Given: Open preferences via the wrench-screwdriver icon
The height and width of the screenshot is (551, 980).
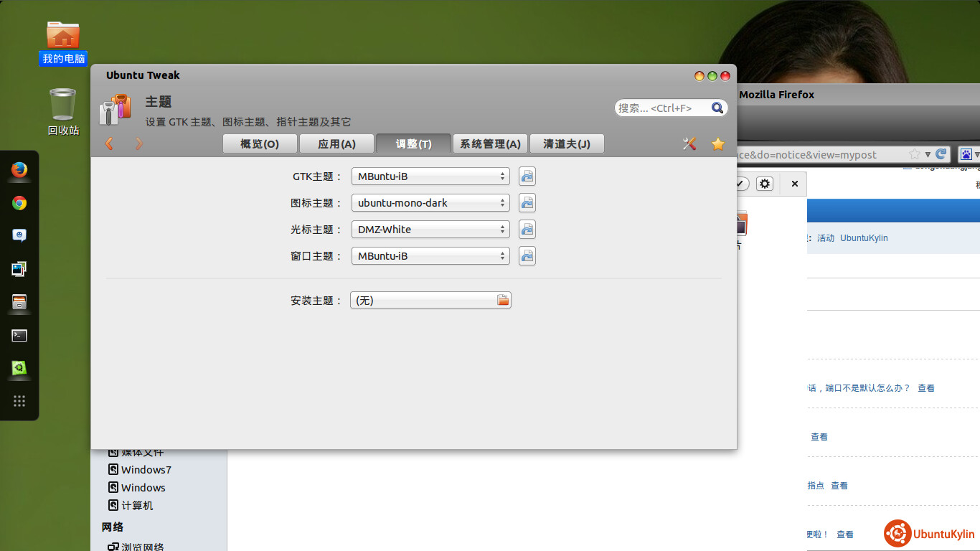Looking at the screenshot, I should [689, 144].
